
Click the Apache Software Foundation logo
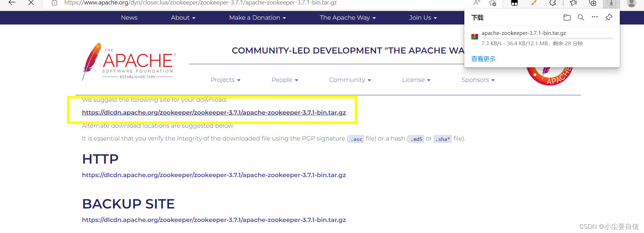point(129,61)
